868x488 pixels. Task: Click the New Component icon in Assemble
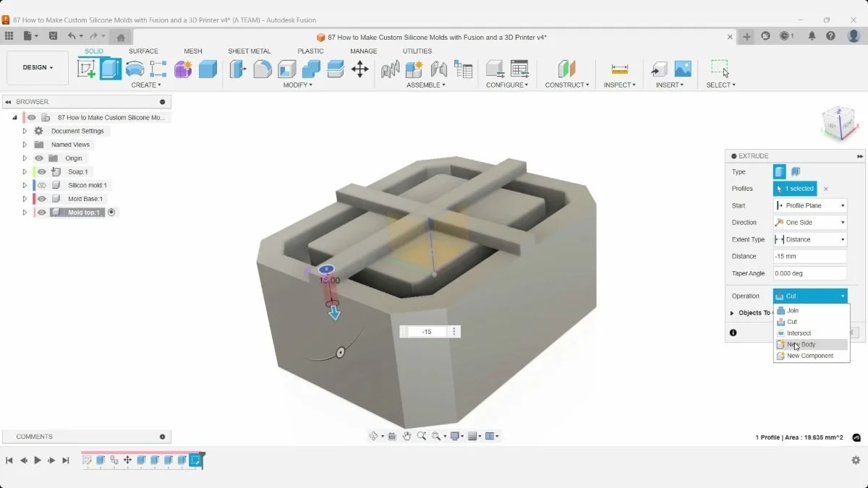414,69
